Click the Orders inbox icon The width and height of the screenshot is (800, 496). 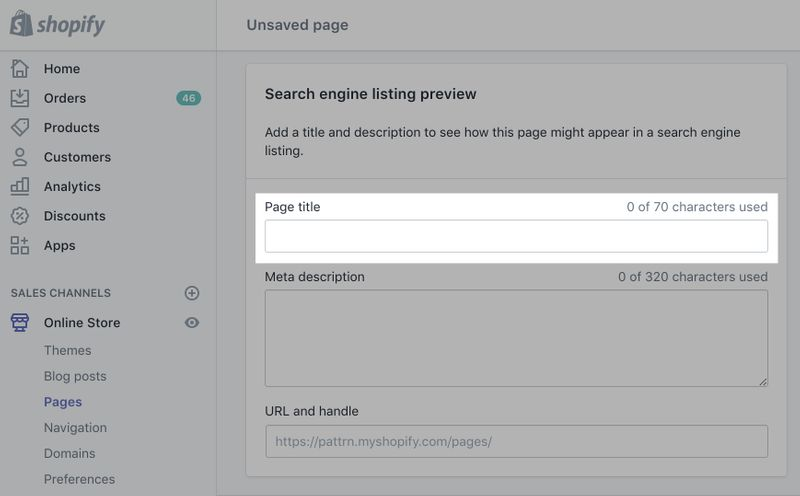[x=20, y=98]
